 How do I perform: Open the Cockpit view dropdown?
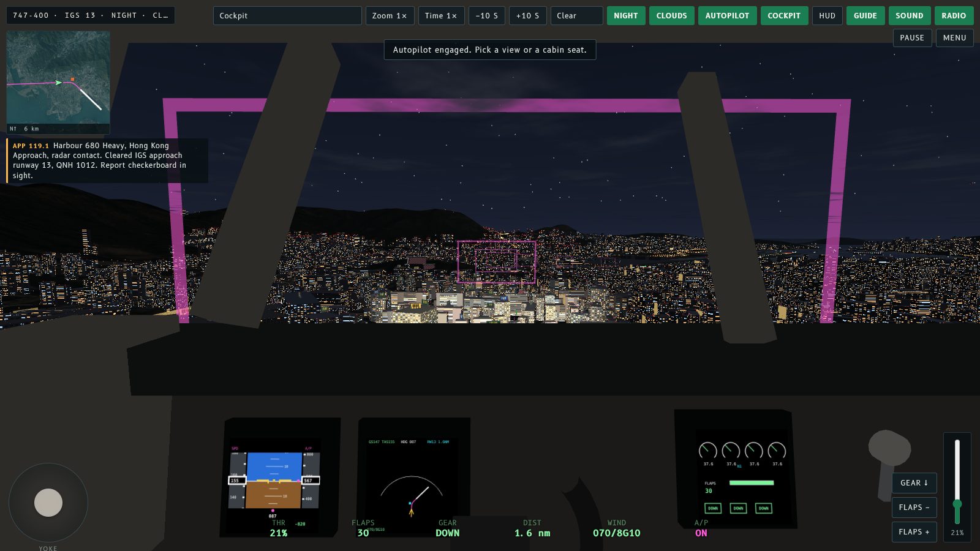(287, 15)
